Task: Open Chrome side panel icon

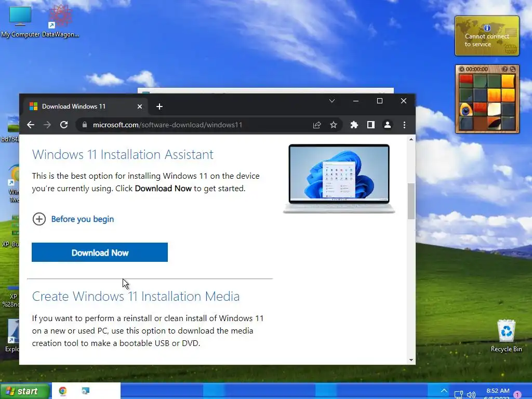Action: [371, 125]
